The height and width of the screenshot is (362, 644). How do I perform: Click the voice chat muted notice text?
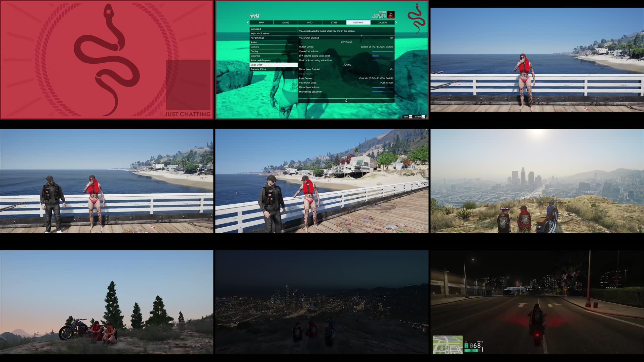pos(327,31)
